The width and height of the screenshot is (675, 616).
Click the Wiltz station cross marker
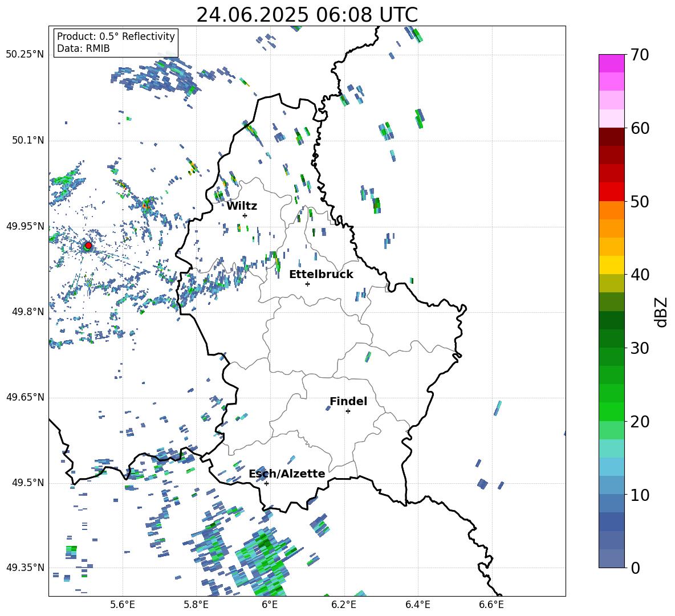tap(245, 215)
